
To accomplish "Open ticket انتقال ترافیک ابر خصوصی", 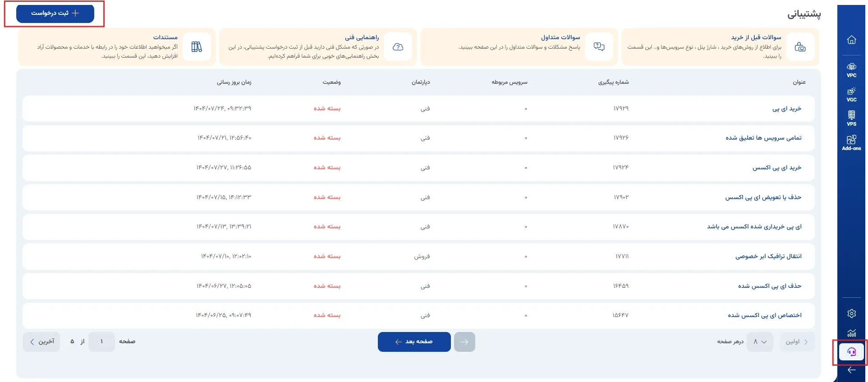I will (x=768, y=256).
